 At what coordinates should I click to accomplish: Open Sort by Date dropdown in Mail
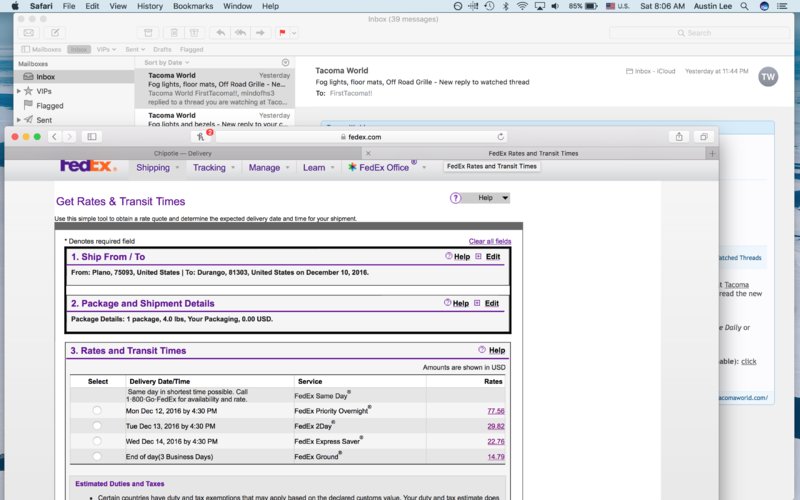(167, 62)
